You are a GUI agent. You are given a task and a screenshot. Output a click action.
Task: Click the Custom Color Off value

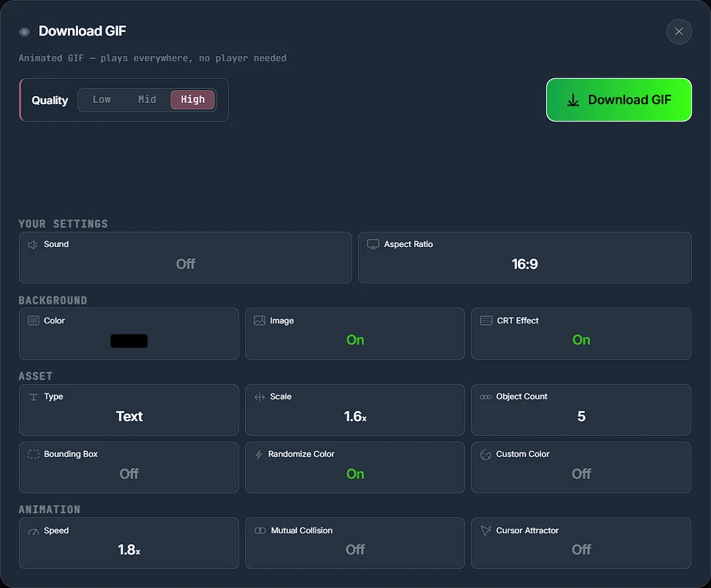581,474
